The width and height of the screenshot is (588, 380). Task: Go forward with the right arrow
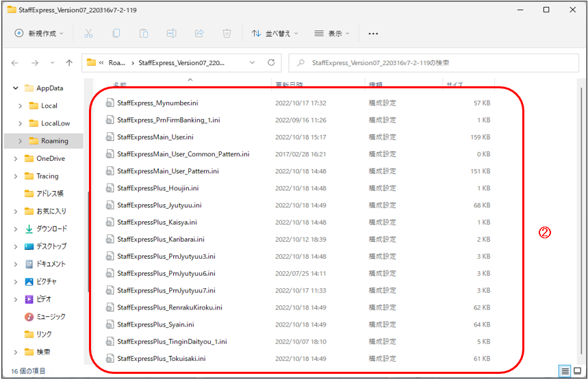(35, 63)
